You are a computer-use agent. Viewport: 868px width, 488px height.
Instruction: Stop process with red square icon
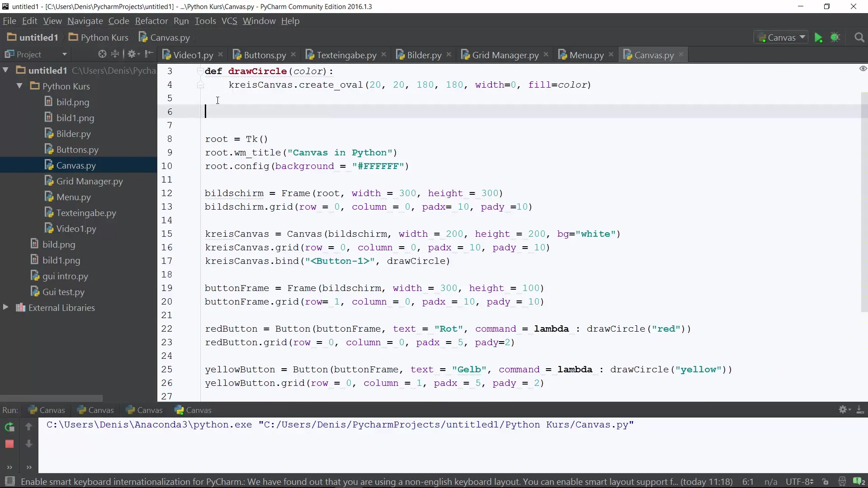pos(9,444)
